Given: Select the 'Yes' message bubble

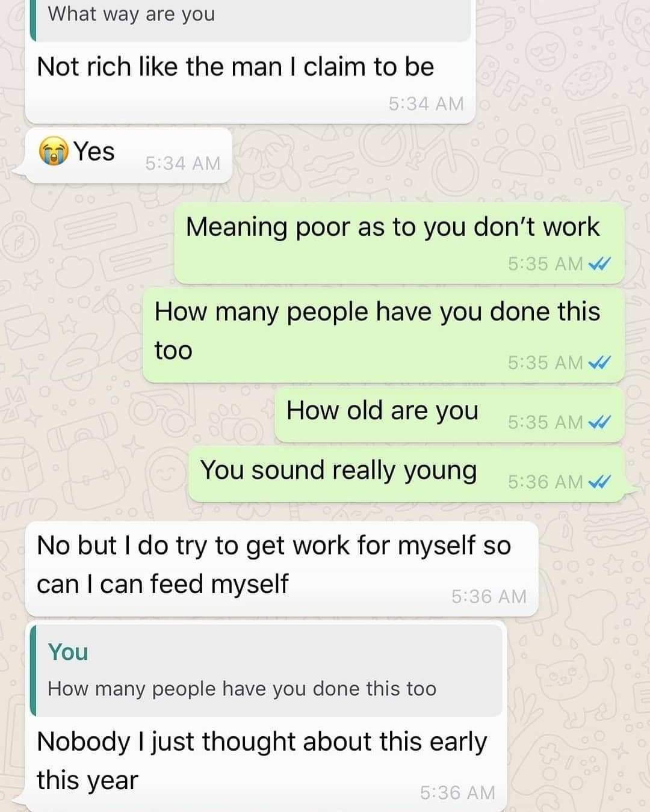Looking at the screenshot, I should click(129, 155).
